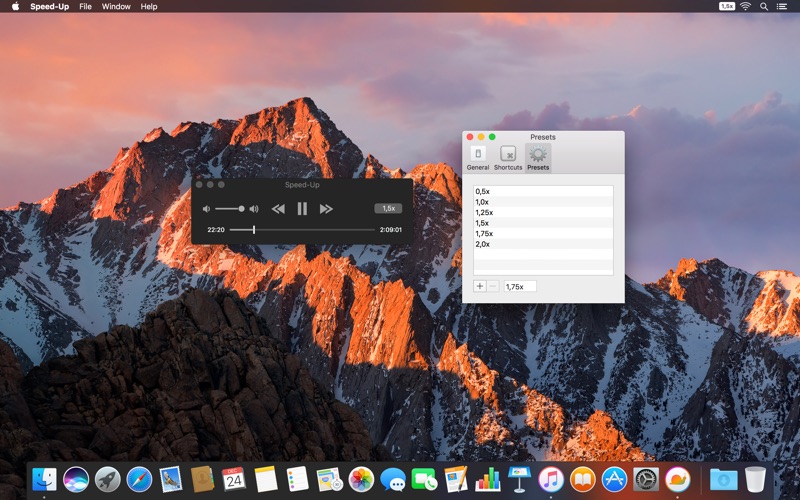Click the fast-forward button
The width and height of the screenshot is (800, 500).
326,209
